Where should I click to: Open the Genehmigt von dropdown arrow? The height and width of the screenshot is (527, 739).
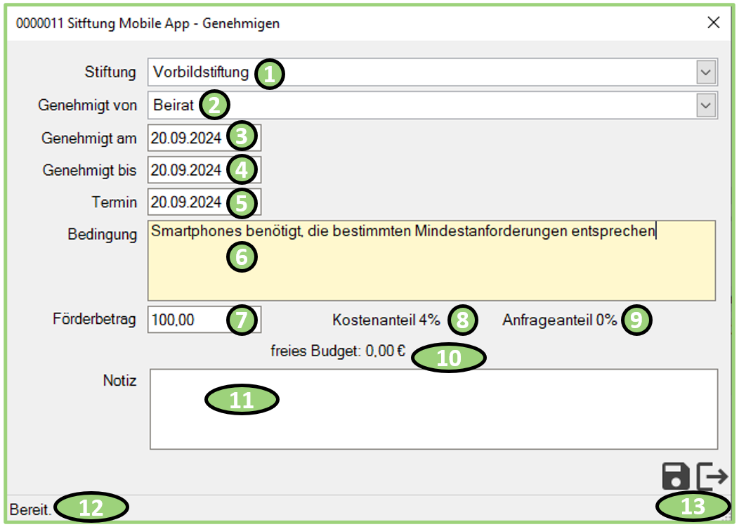706,104
